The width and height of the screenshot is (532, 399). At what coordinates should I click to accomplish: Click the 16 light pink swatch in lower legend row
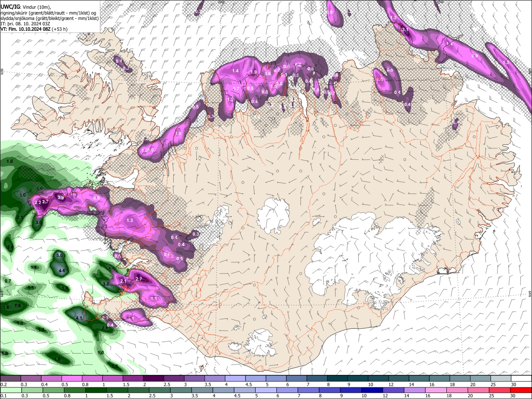click(x=436, y=390)
